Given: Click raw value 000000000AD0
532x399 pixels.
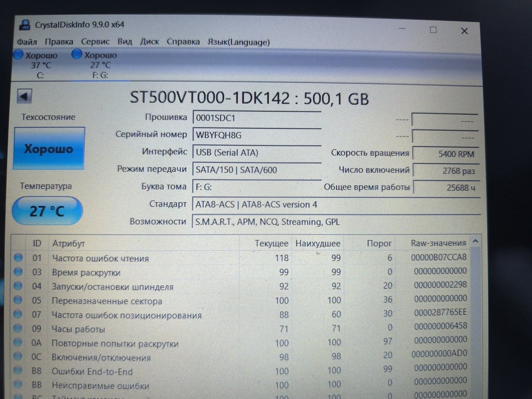Looking at the screenshot, I should point(439,354).
